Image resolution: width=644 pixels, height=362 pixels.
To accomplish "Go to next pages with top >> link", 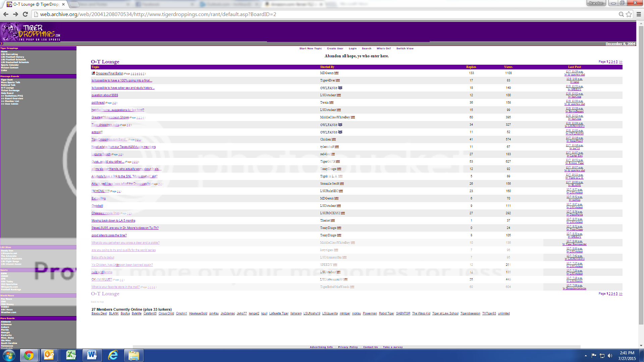I will (621, 62).
